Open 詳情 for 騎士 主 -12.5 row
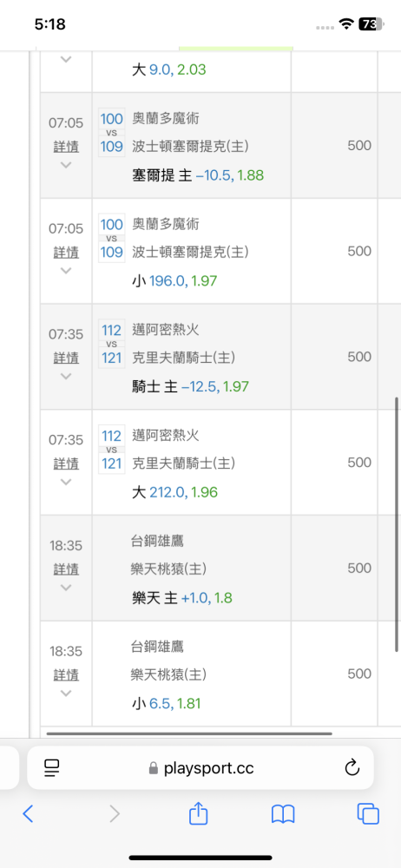Image resolution: width=401 pixels, height=868 pixels. tap(66, 358)
